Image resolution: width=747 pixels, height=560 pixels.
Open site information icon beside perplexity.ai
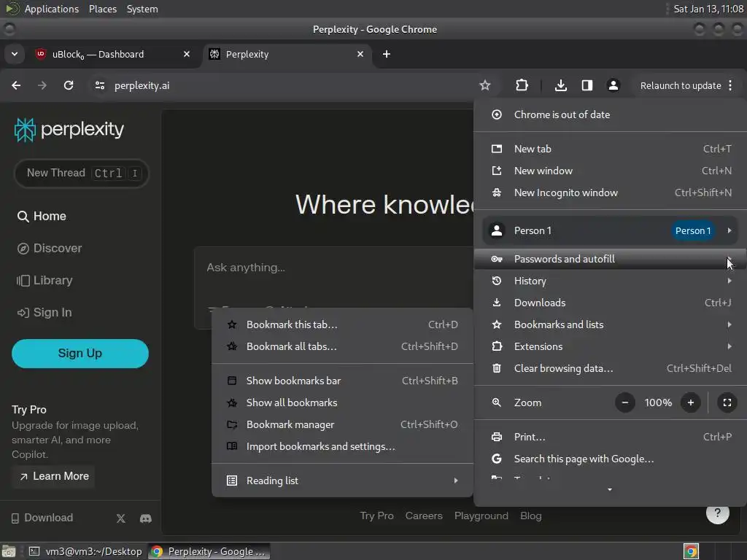pyautogui.click(x=99, y=85)
